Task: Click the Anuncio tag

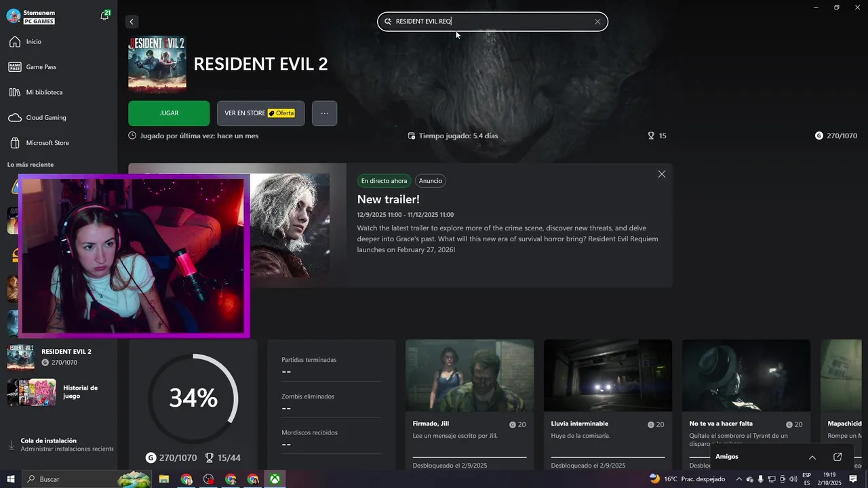Action: click(x=431, y=181)
